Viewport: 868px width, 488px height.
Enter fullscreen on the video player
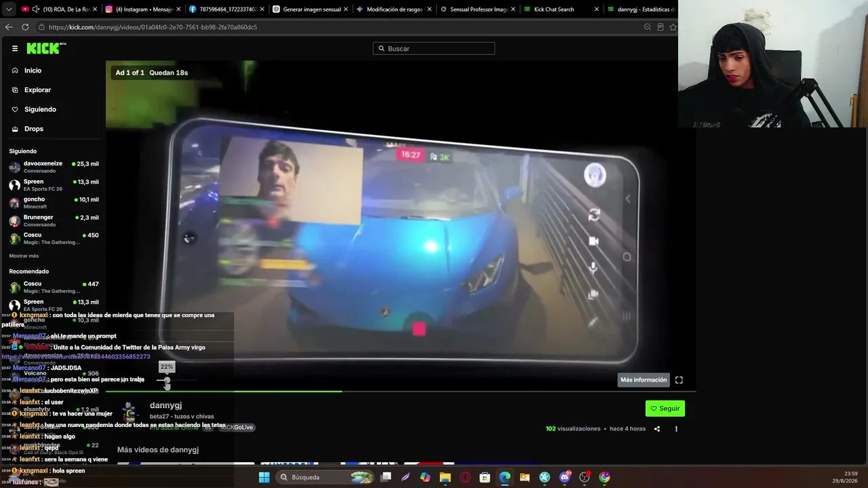click(x=679, y=380)
